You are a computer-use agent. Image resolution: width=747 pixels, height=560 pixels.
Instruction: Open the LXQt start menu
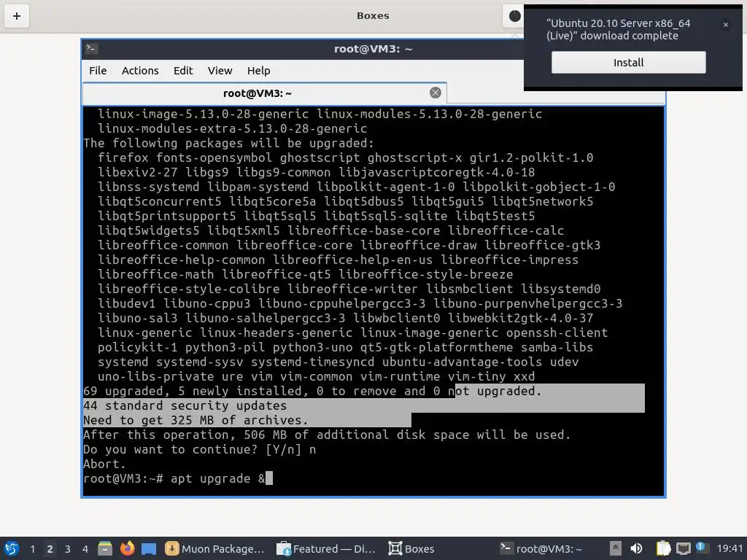[x=12, y=548]
